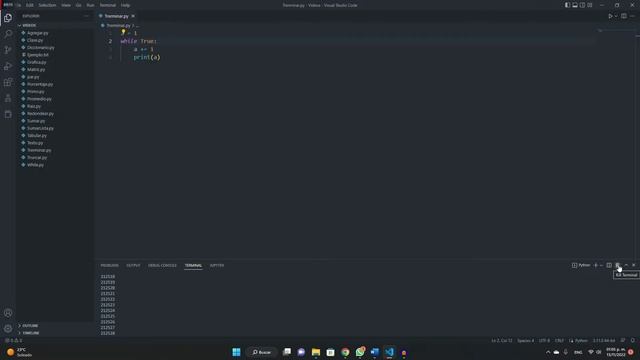This screenshot has width=640, height=360.
Task: Customize layout icon in title bar
Action: (x=590, y=5)
